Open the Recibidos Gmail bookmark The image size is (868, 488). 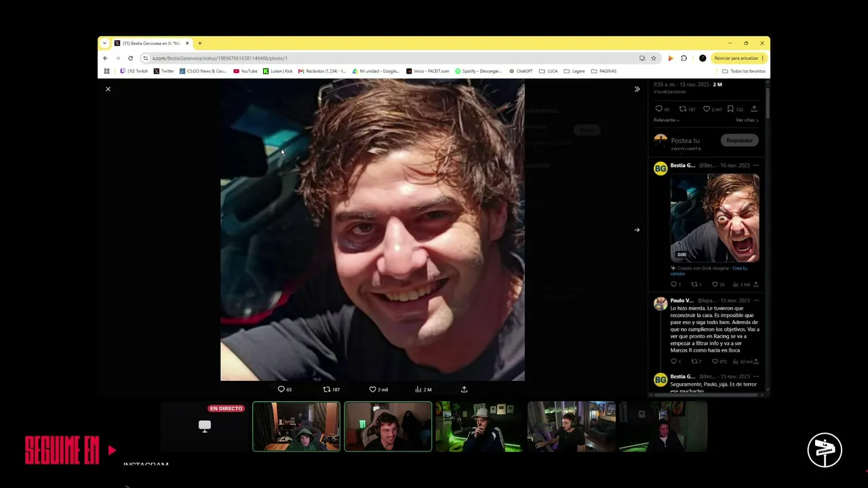coord(322,71)
